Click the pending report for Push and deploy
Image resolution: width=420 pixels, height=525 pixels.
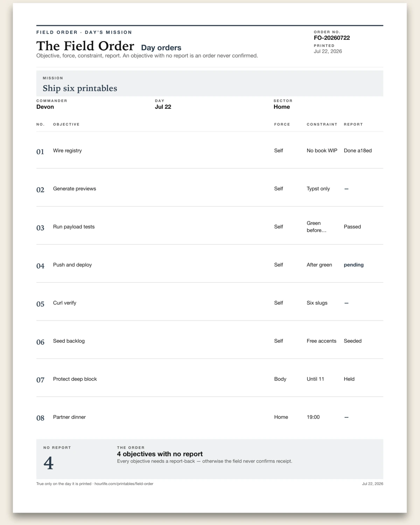coord(353,265)
